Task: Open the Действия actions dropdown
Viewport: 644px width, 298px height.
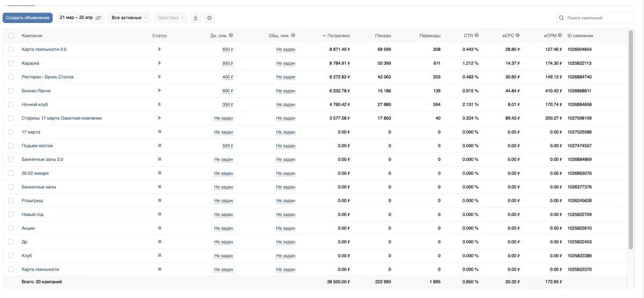Action: point(171,18)
